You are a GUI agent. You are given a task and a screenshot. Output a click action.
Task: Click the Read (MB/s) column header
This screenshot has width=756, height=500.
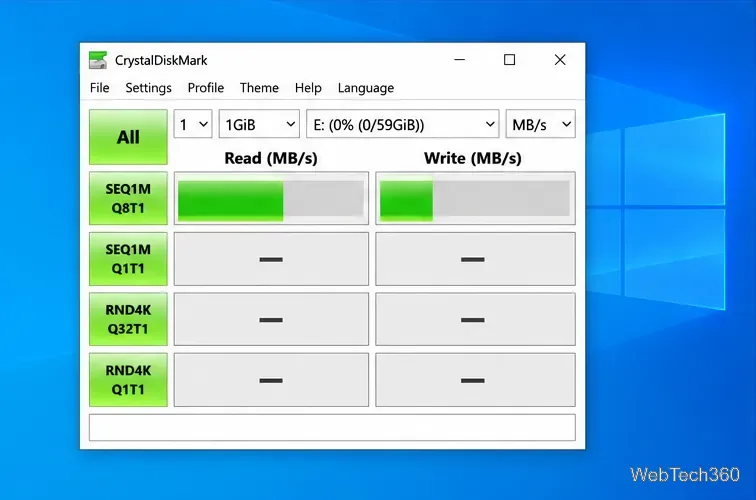coord(271,158)
